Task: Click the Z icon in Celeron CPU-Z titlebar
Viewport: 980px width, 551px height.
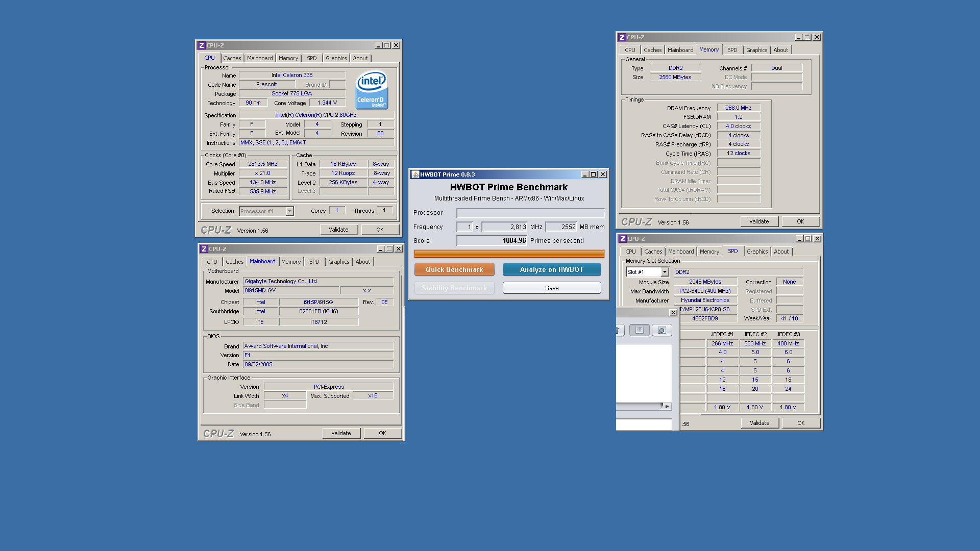Action: pyautogui.click(x=202, y=45)
